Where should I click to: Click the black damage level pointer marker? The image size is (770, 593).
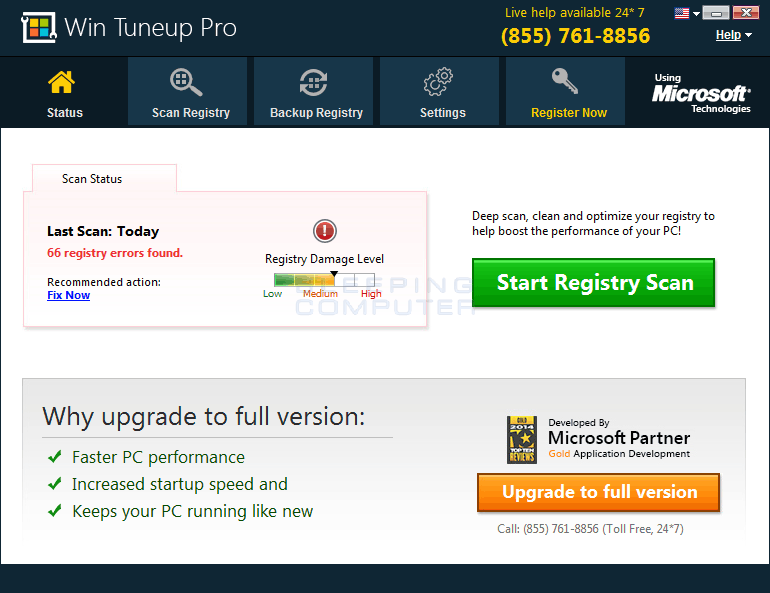click(334, 274)
